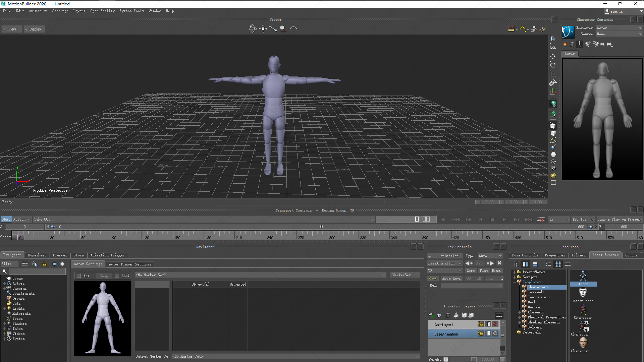Click the trash icon in Character Controls
Viewport: 644px width, 362px height.
tap(572, 44)
